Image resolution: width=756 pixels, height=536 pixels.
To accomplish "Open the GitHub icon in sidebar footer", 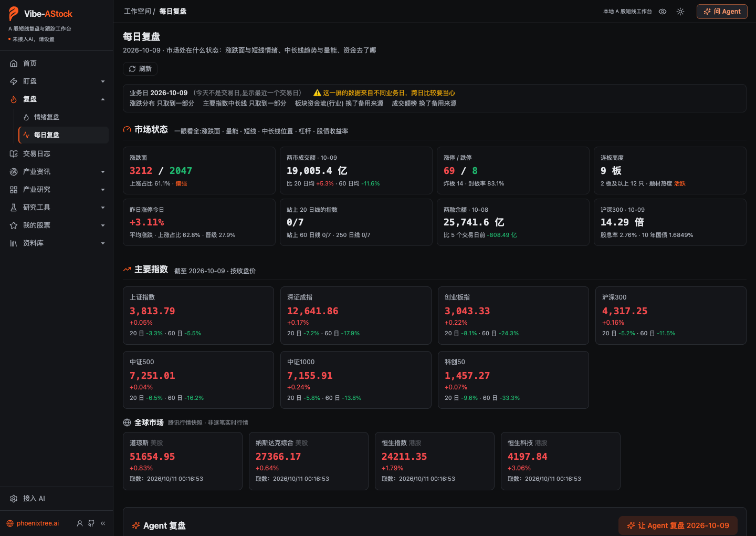I will point(91,523).
